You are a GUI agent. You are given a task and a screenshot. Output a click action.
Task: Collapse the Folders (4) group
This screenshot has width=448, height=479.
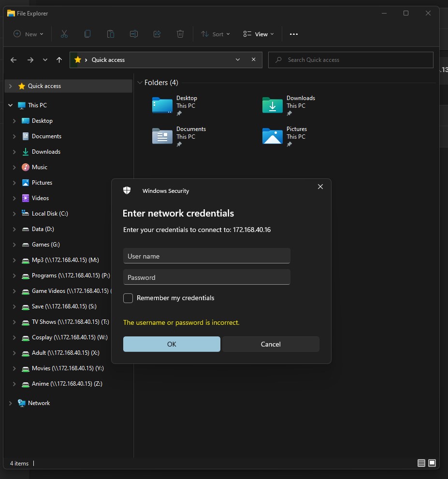(x=140, y=83)
